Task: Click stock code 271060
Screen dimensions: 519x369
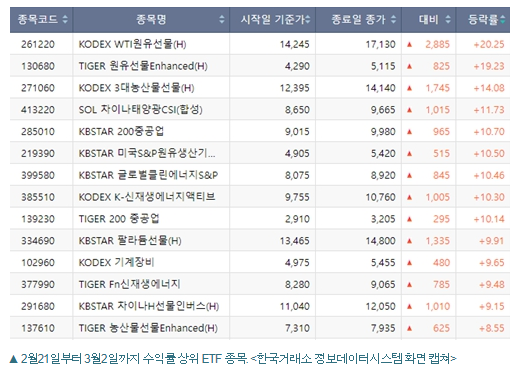Action: tap(38, 88)
